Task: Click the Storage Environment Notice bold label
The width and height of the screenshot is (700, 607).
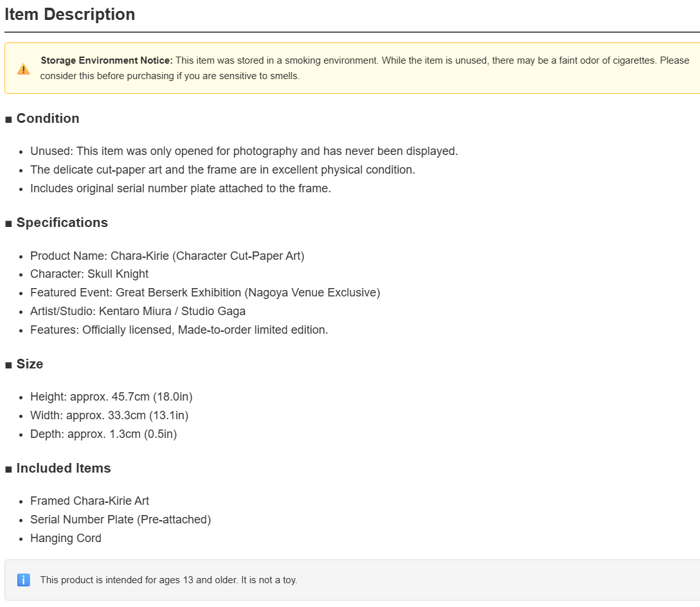Action: coord(106,60)
